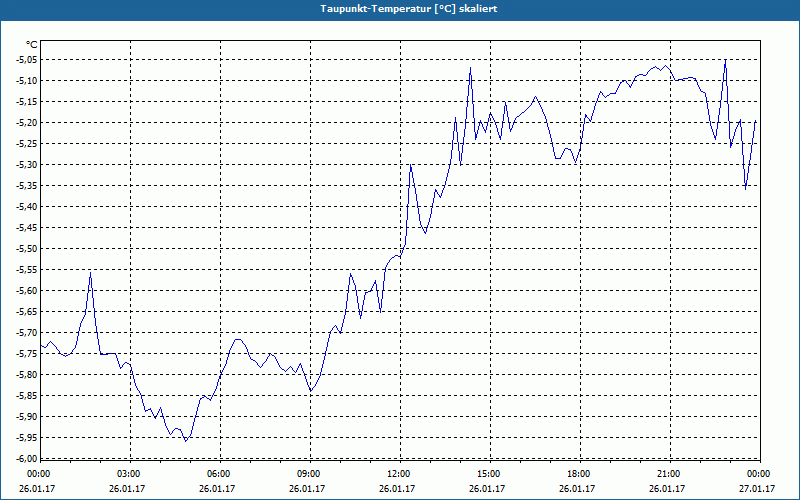Select the y-axis value '-5,15'
Viewport: 800px width, 500px height.
[27, 102]
